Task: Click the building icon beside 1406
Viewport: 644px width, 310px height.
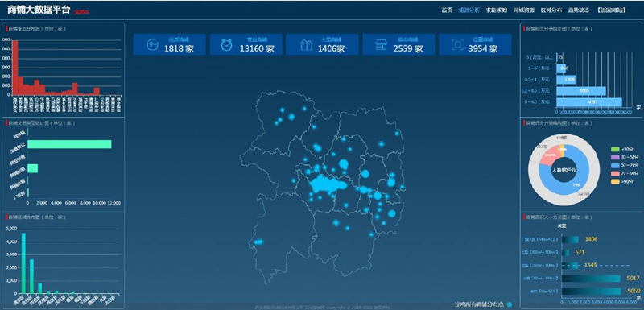Action: pos(306,45)
